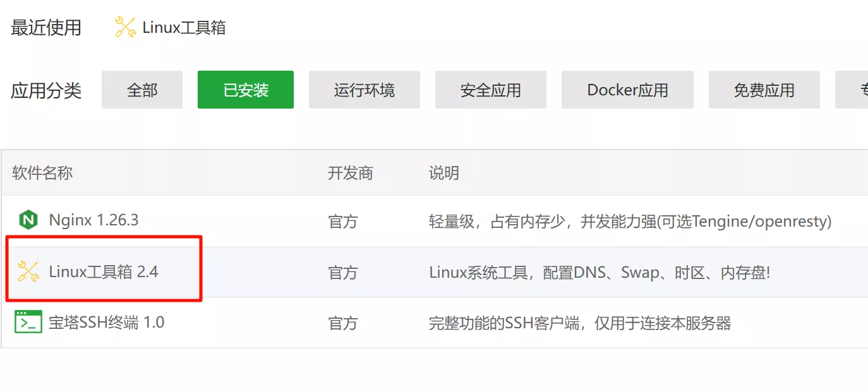This screenshot has width=868, height=392.
Task: Click the 软件名称 column header
Action: tap(42, 173)
